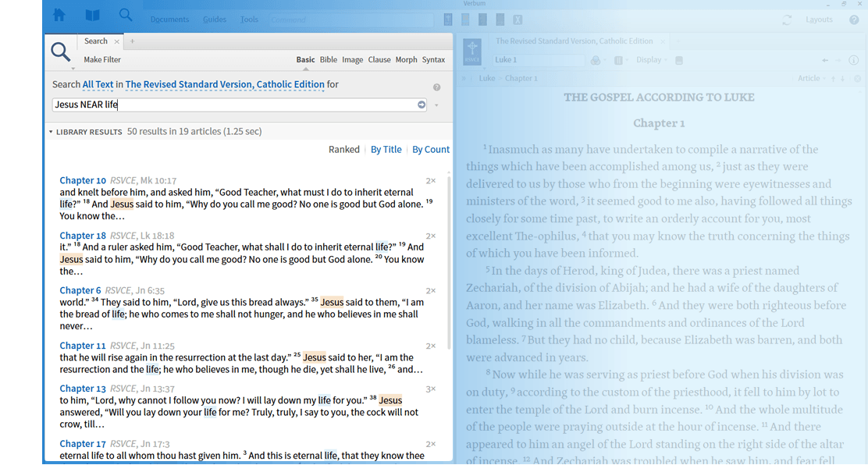The image size is (868, 465).
Task: Open the second shortcut book icon in toolbar
Action: click(465, 20)
